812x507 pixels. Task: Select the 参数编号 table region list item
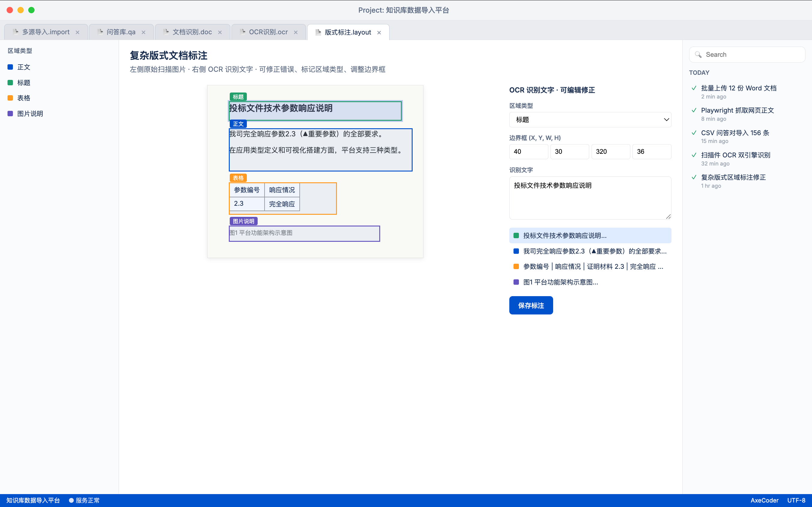[x=590, y=267]
